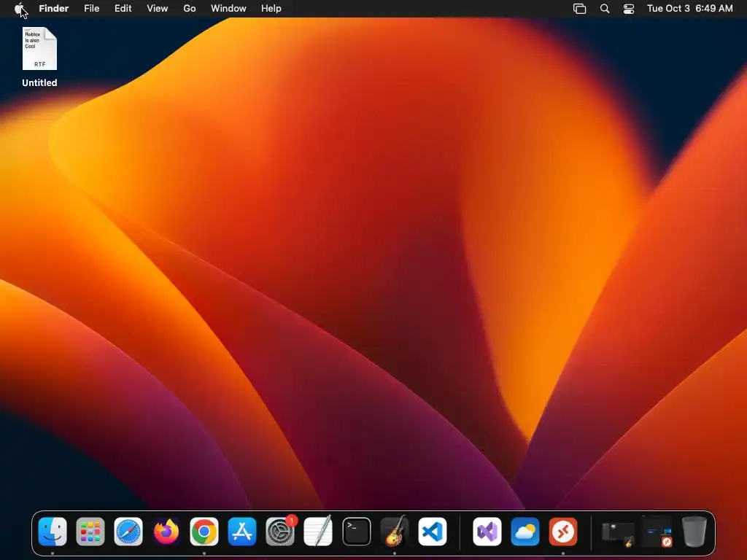The image size is (747, 560).
Task: Open the Help menu
Action: coord(271,9)
